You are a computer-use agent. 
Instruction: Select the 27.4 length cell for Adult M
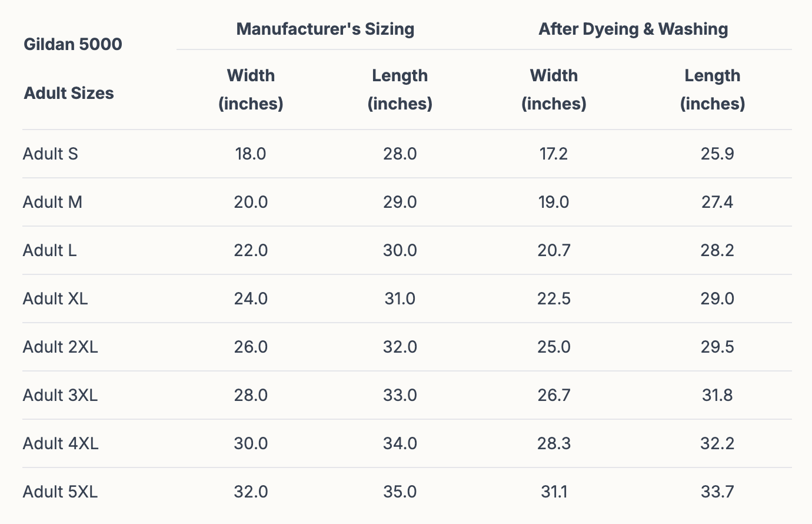717,203
